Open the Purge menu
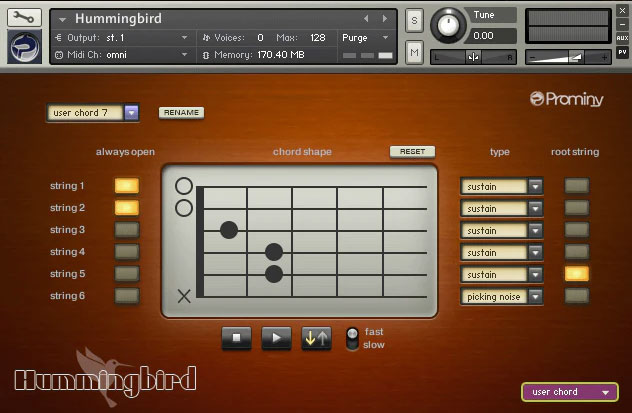 [365, 37]
